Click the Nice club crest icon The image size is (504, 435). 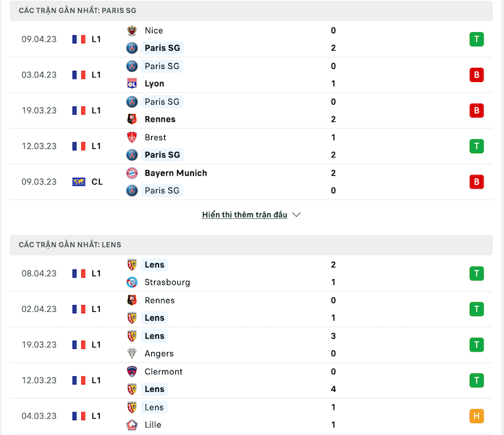tap(132, 31)
